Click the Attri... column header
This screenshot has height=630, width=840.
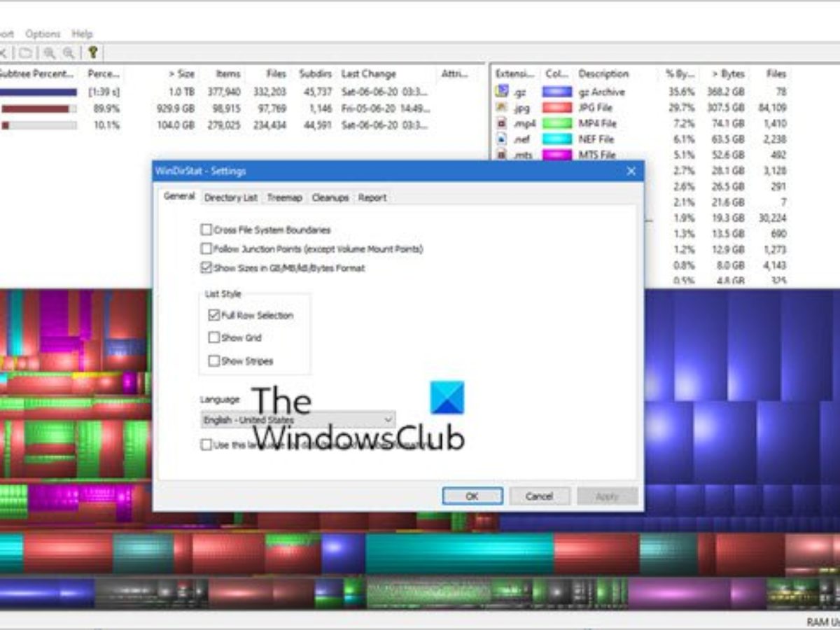[455, 73]
